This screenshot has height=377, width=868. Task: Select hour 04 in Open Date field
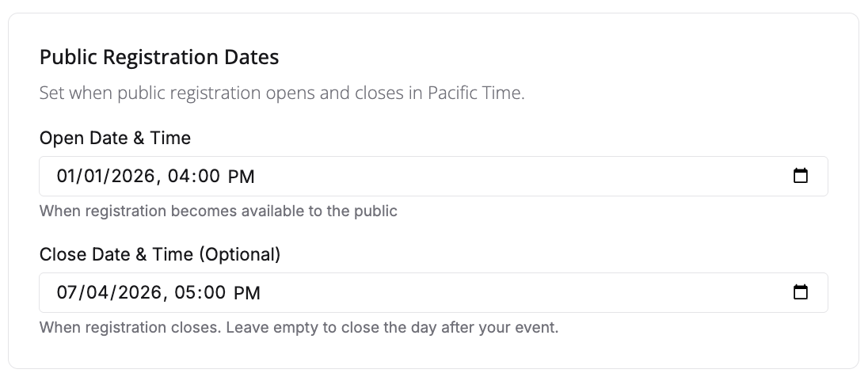pos(180,177)
